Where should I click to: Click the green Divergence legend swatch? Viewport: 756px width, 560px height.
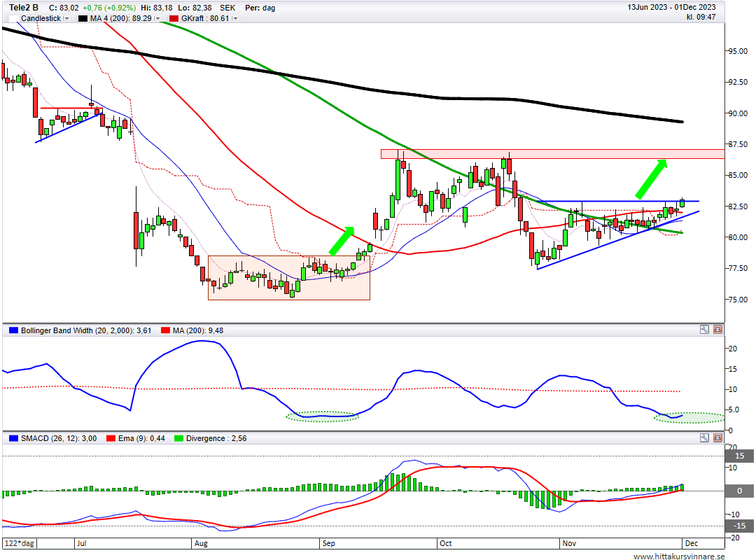point(179,438)
